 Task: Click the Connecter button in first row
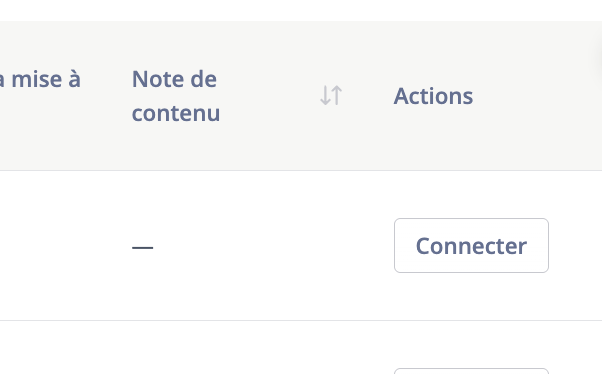click(x=471, y=245)
